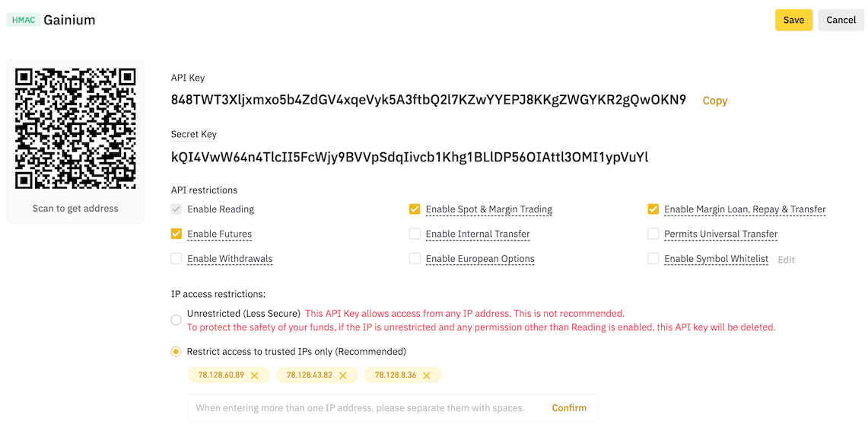Uncheck the Enable Futures checkbox
The width and height of the screenshot is (868, 431).
click(x=176, y=234)
